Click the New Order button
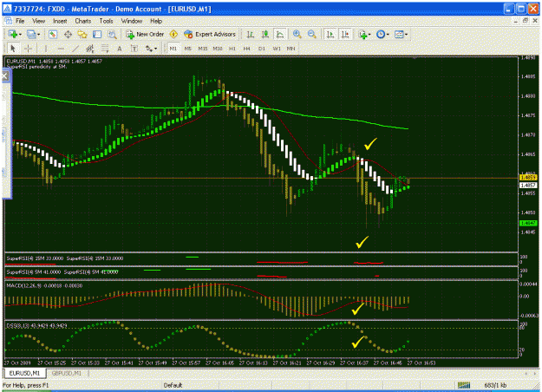This screenshot has width=542, height=392. point(145,34)
